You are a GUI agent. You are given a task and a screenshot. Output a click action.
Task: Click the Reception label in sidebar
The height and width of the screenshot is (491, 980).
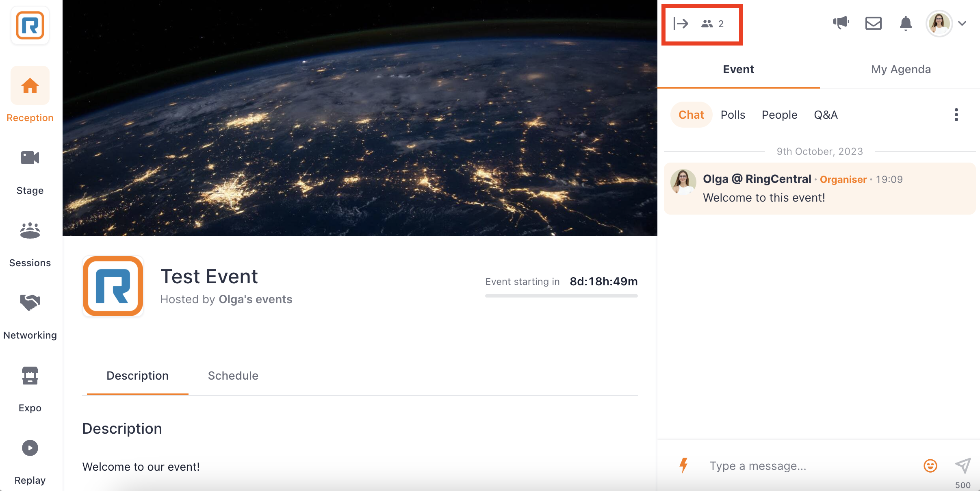30,118
